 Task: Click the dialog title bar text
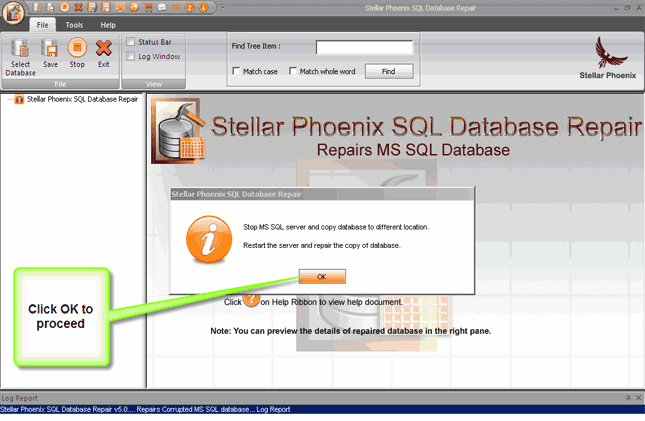click(x=236, y=194)
